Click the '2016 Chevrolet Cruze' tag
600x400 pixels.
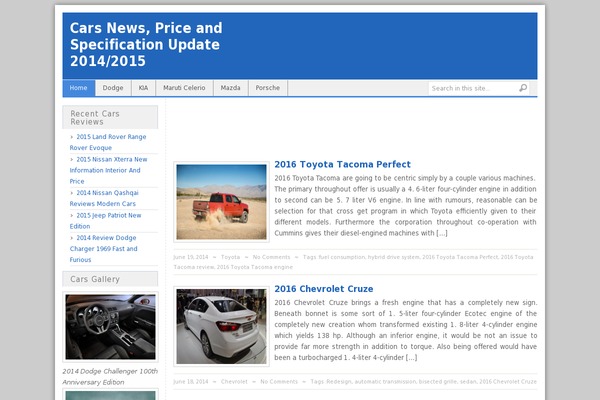[508, 382]
